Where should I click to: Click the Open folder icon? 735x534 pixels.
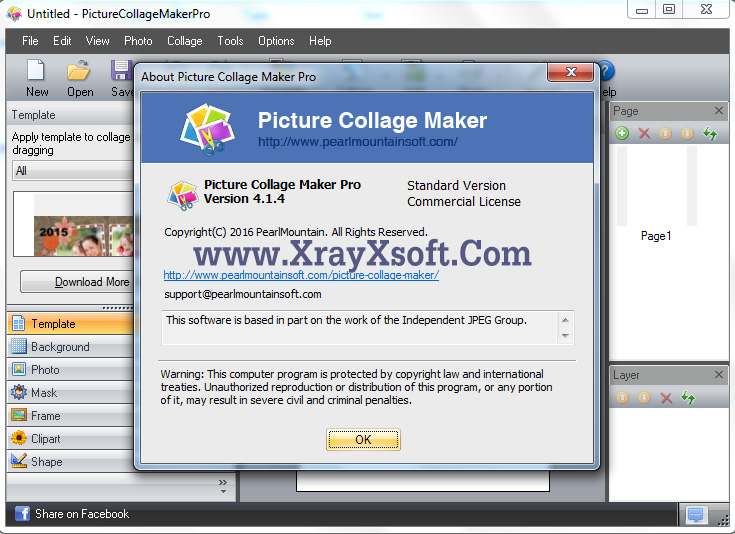tap(78, 70)
